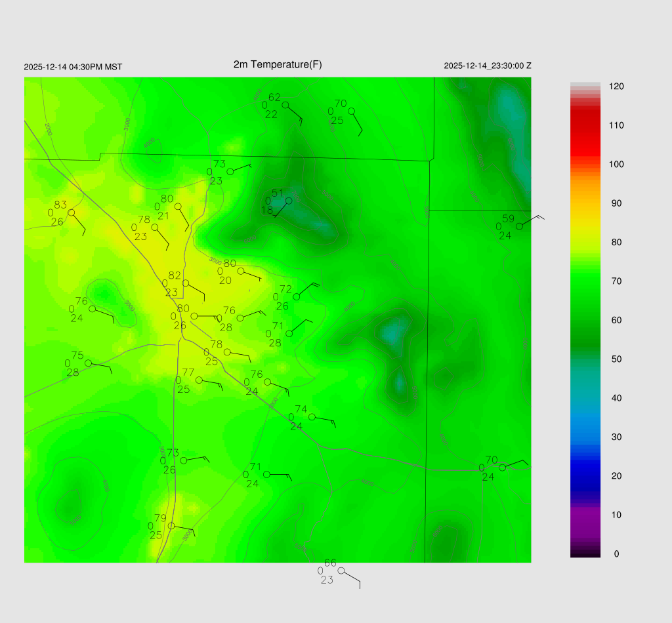The image size is (672, 623).
Task: Click the "2m Temperature(F)" map title
Action: (x=278, y=64)
